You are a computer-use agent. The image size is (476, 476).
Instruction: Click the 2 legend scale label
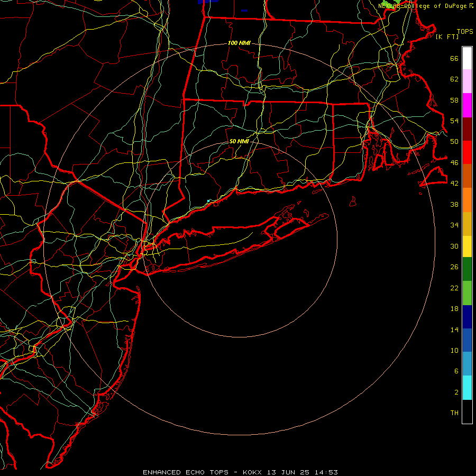456,392
